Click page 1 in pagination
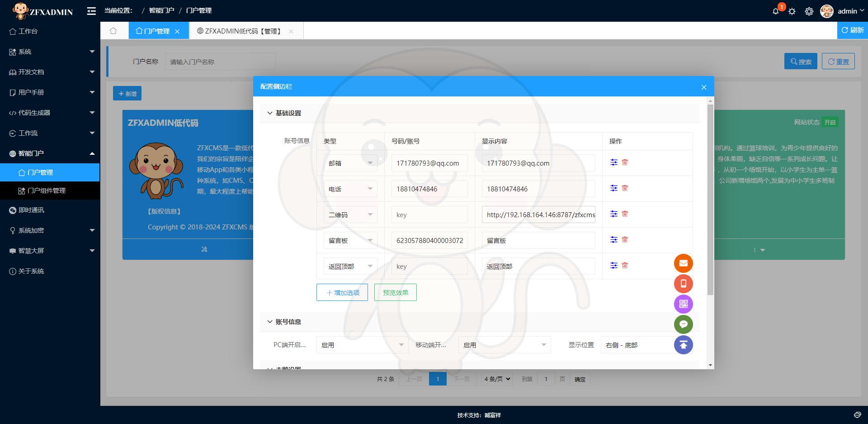The width and height of the screenshot is (868, 424). click(x=438, y=379)
